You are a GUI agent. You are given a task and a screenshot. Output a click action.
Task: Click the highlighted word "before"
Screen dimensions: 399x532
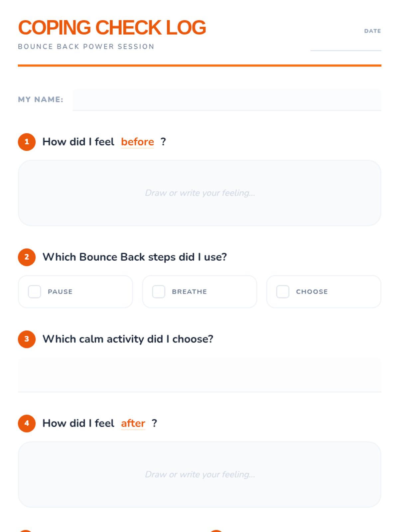coord(137,142)
